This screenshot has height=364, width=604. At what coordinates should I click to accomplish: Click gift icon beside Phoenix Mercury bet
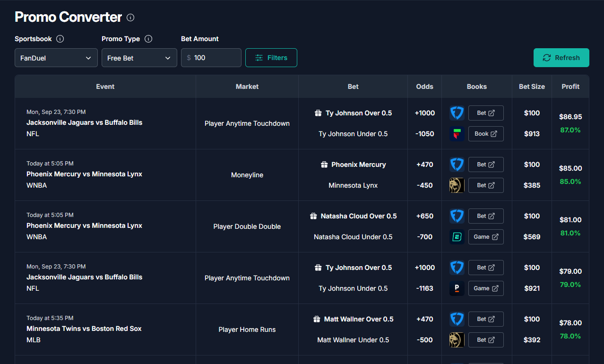coord(324,165)
